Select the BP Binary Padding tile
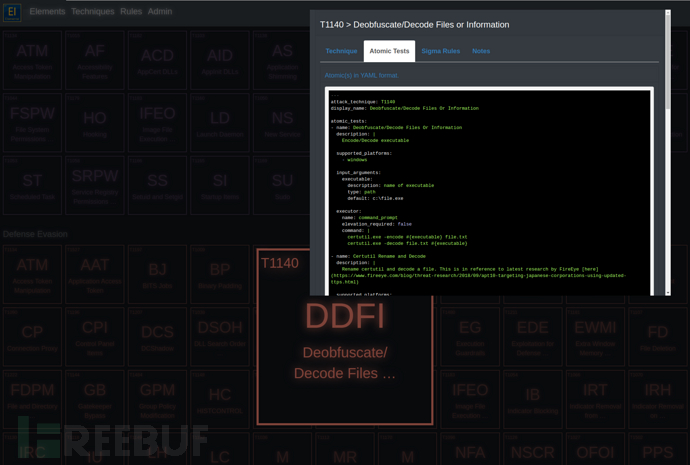This screenshot has height=465, width=690. point(220,274)
